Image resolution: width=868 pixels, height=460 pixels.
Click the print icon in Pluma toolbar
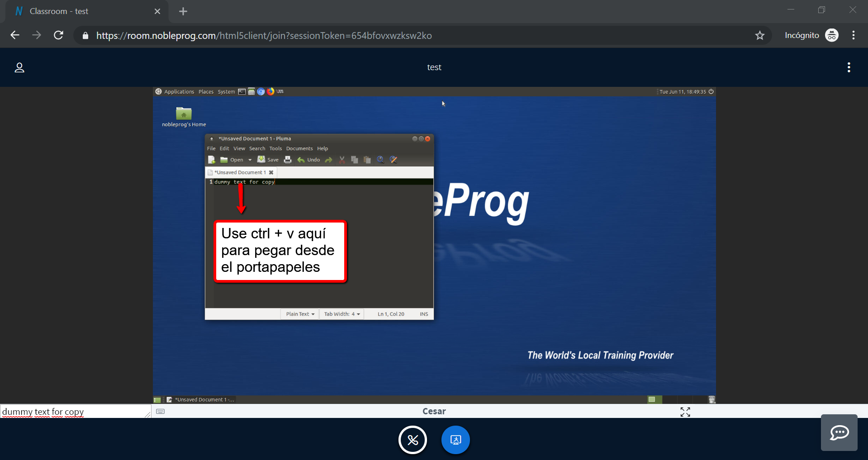click(x=288, y=160)
